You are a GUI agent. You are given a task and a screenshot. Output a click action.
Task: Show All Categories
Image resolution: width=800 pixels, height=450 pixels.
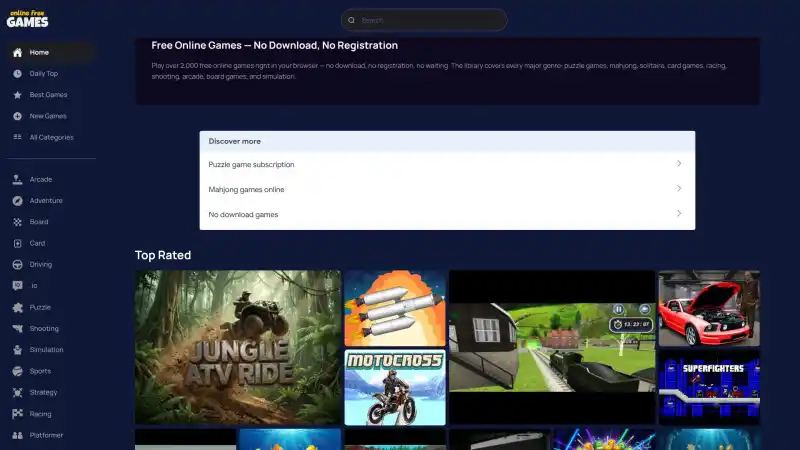[x=51, y=137]
